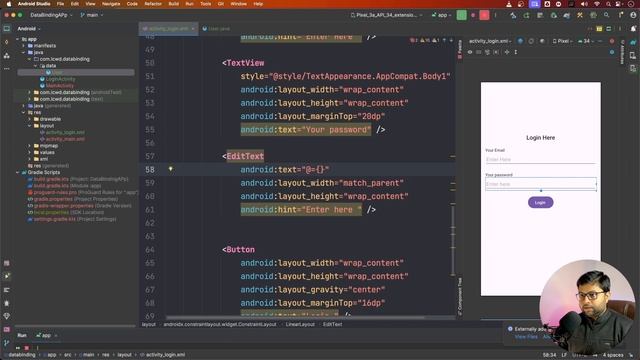Open the Pixel_3a_API_34 device selector dropdown
This screenshot has width=640, height=360.
(387, 15)
